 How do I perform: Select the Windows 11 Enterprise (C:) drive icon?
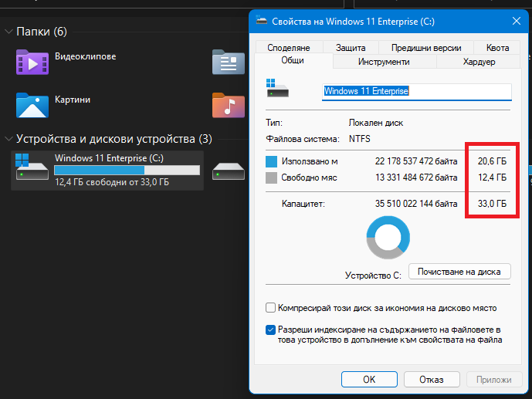tap(32, 167)
